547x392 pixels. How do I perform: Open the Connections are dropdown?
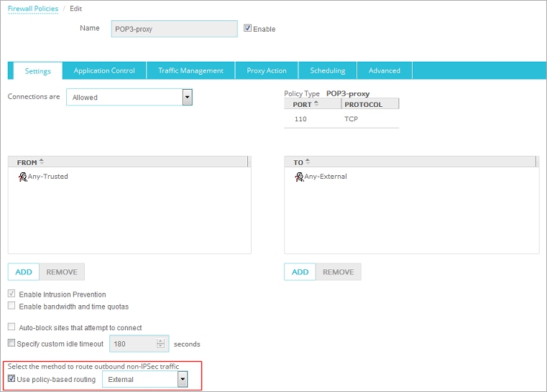(x=187, y=97)
